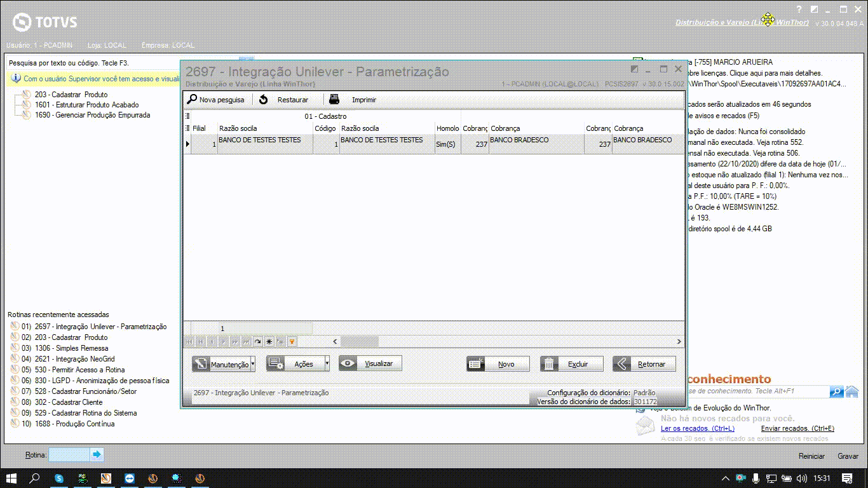Click the Nova pesquisa magnifier icon
The height and width of the screenshot is (488, 868).
192,99
